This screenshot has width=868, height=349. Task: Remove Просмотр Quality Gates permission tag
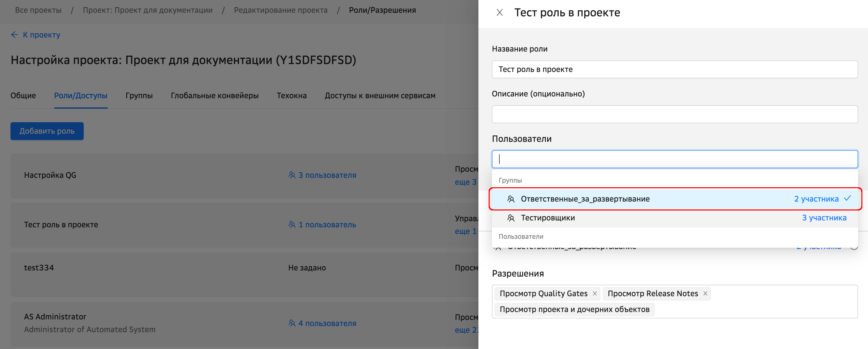point(595,293)
